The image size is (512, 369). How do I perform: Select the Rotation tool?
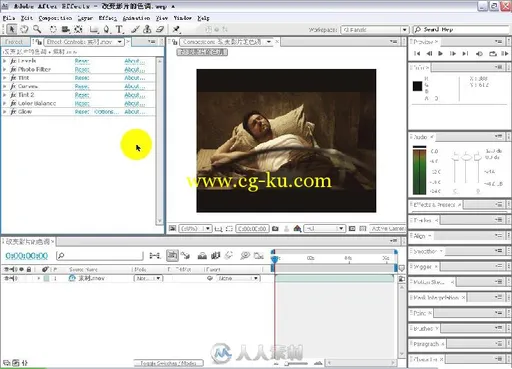click(x=53, y=29)
